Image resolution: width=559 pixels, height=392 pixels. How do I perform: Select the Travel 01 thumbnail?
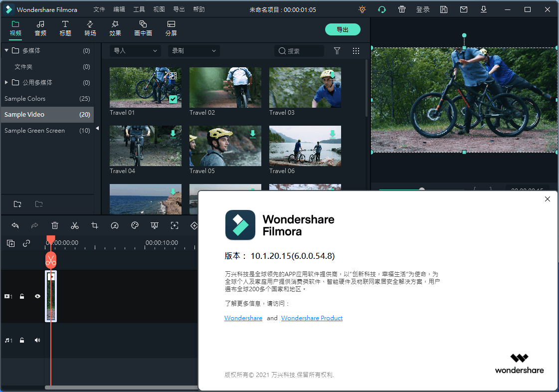[x=146, y=87]
